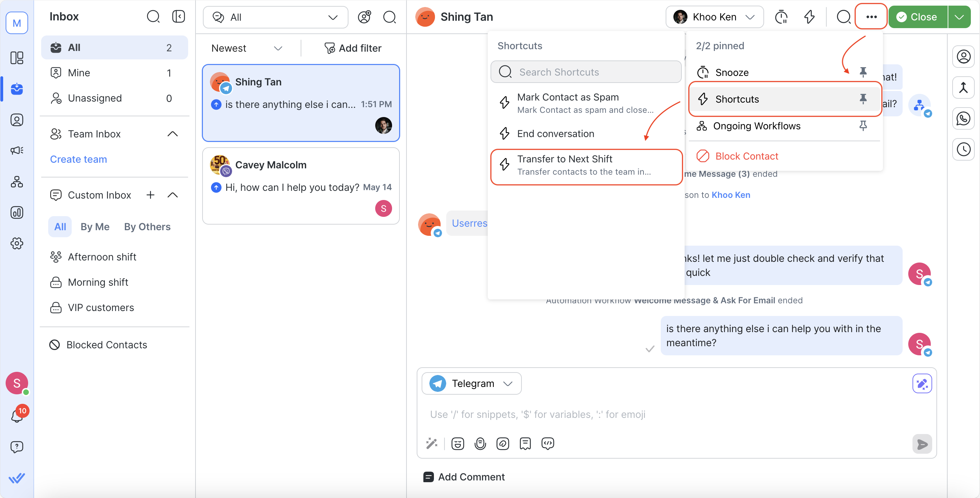This screenshot has width=980, height=498.
Task: Collapse the Team Inbox section
Action: point(173,134)
